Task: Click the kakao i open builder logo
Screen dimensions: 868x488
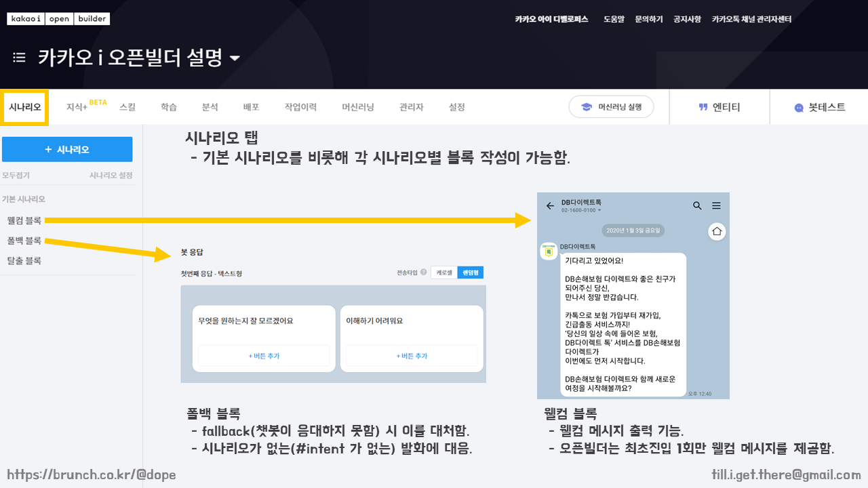Action: click(x=58, y=19)
